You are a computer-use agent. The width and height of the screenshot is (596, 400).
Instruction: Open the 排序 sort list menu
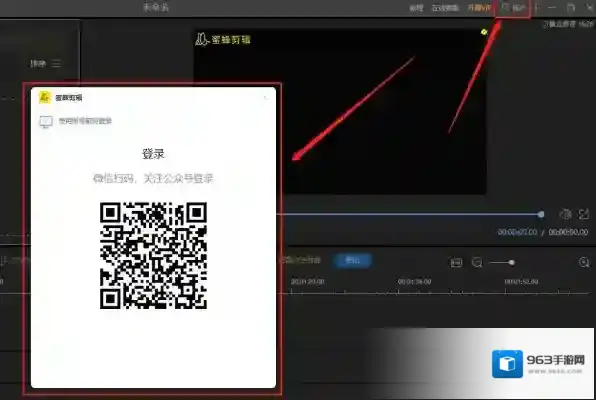45,63
